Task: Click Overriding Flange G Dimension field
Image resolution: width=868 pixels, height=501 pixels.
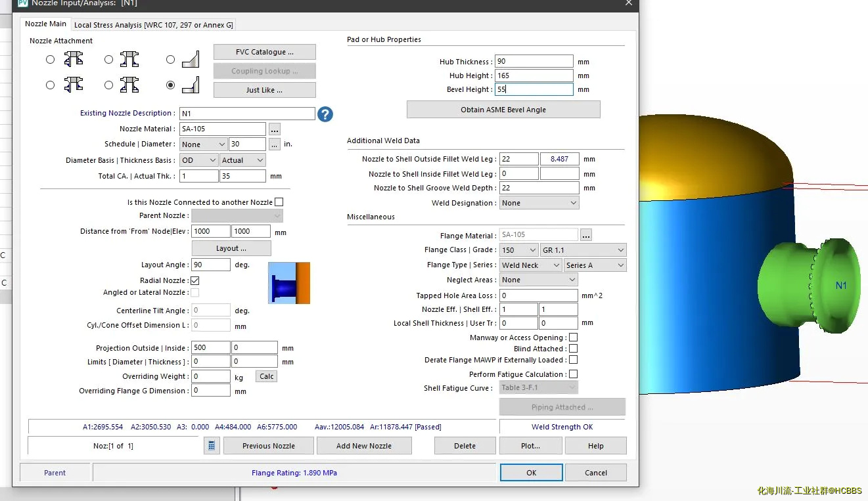Action: coord(211,391)
